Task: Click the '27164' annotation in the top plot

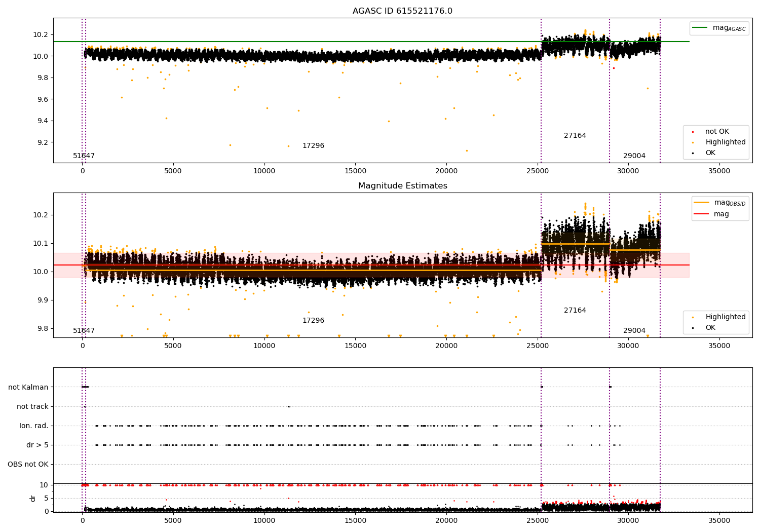Action: point(575,136)
